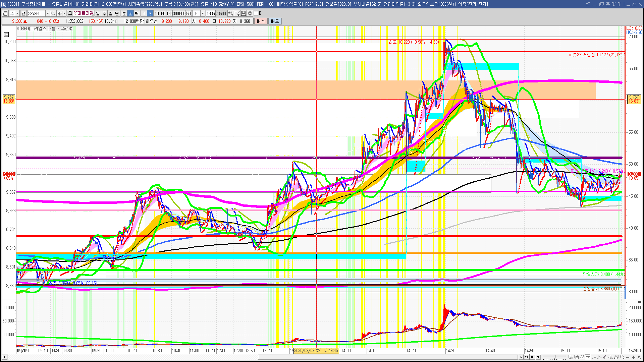Screen dimensions: 644x362
Task: Click the zoom-in plus icon at bottom
Action: (634, 357)
